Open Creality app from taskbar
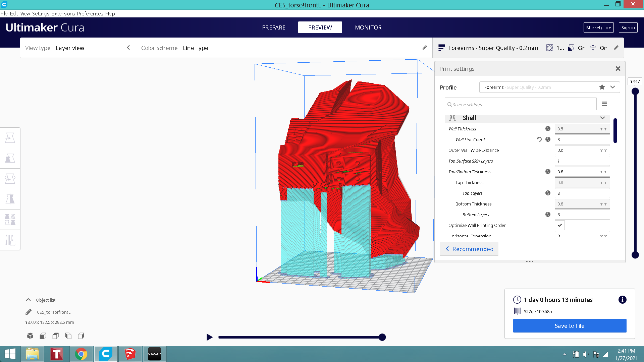The width and height of the screenshot is (644, 362). [154, 354]
